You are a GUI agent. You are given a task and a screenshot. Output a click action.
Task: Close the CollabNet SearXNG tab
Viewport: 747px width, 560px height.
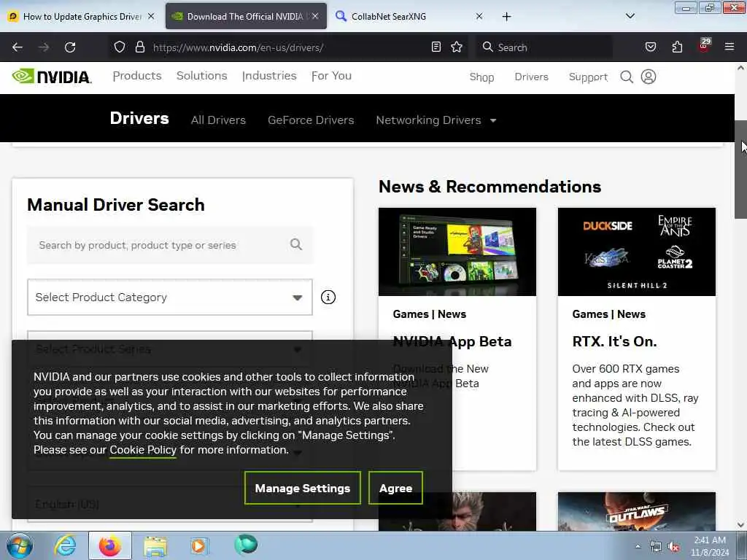point(479,16)
